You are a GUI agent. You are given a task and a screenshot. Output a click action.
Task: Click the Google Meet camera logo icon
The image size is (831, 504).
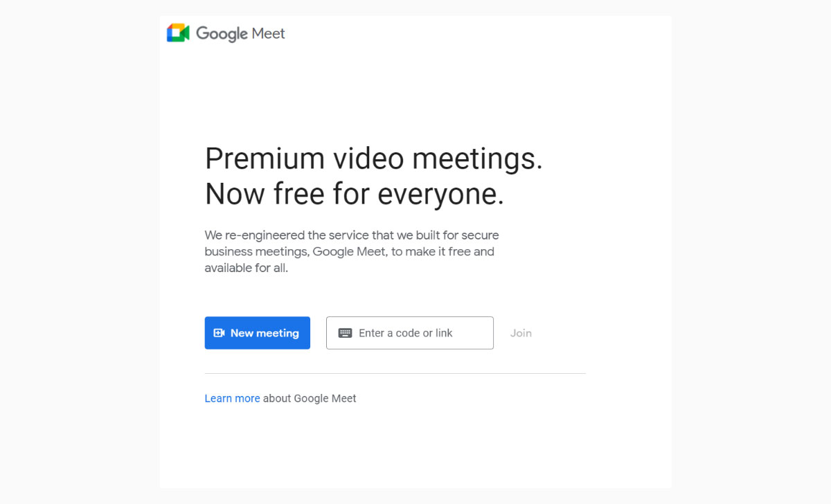pos(178,33)
